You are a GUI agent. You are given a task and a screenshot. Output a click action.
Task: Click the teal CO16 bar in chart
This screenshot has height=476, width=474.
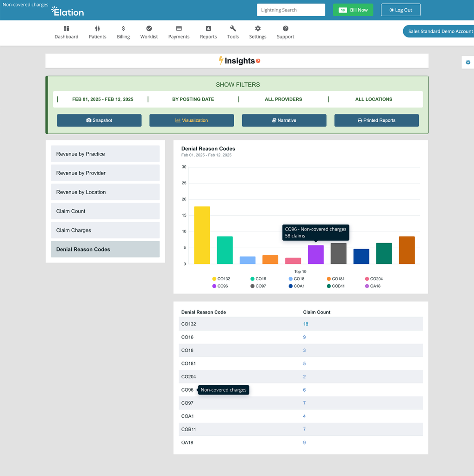(x=225, y=250)
